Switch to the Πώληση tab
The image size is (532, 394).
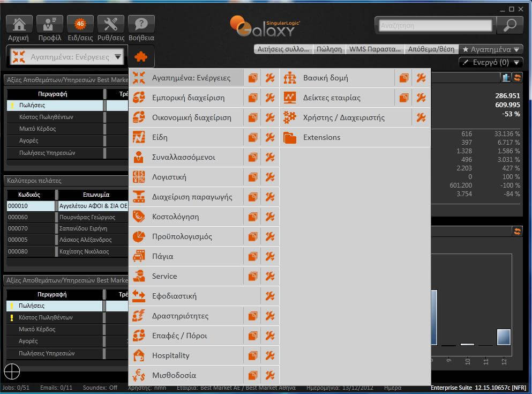tap(328, 49)
